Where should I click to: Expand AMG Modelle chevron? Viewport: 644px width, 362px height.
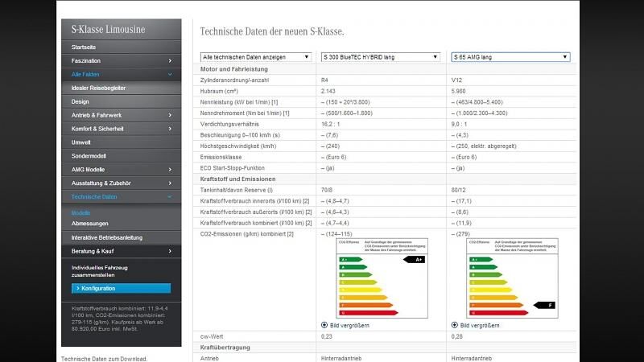(170, 170)
